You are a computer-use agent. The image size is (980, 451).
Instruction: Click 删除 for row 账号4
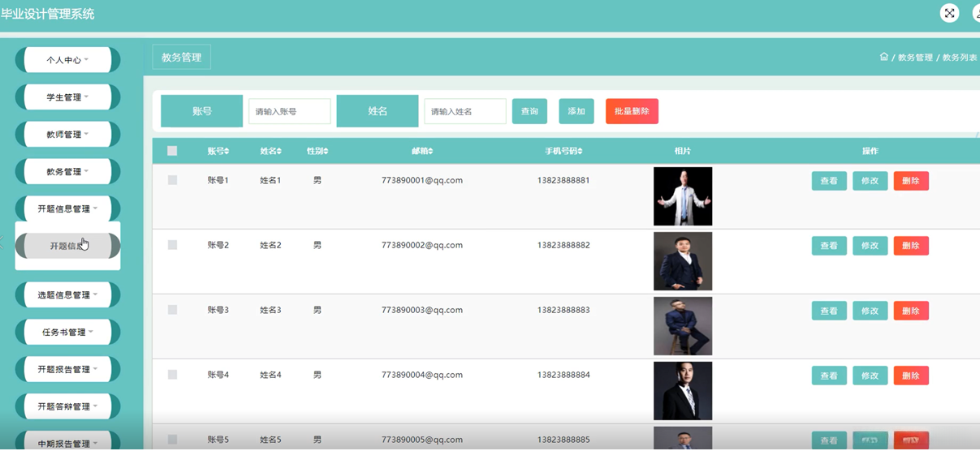911,376
